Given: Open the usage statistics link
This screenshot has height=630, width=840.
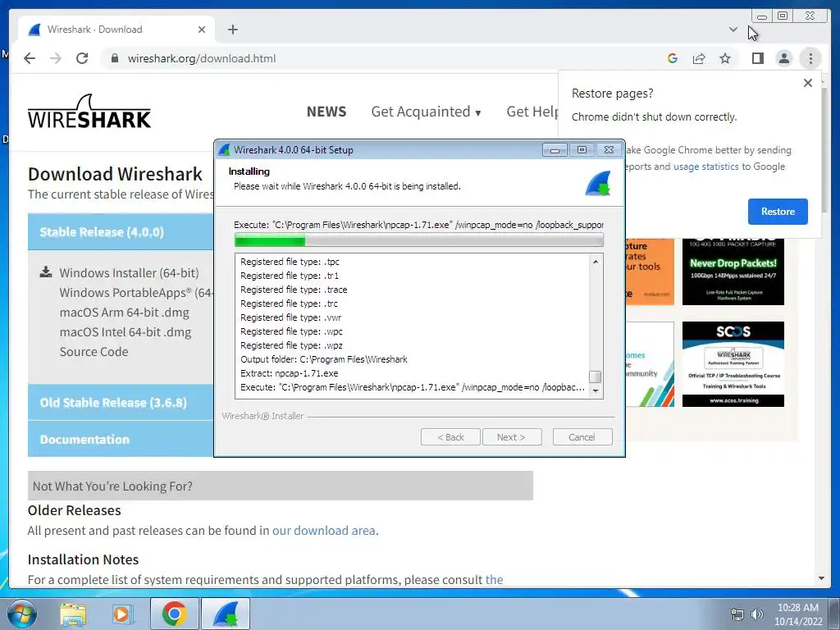Looking at the screenshot, I should (705, 167).
